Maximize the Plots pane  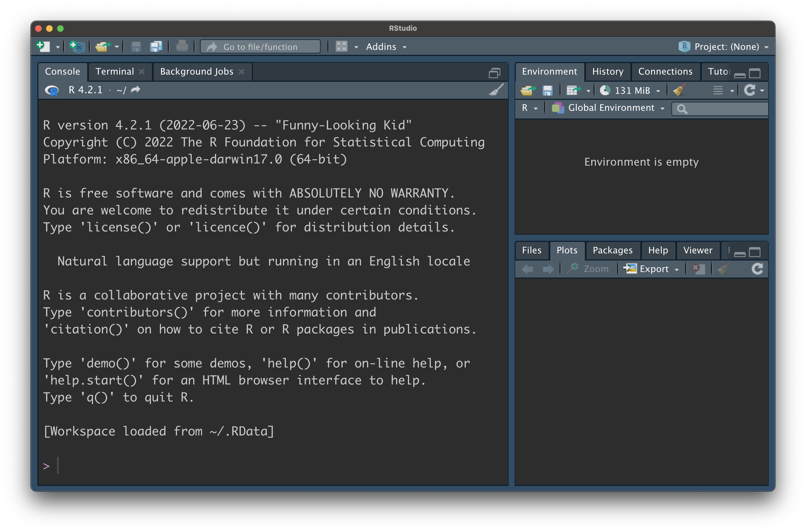[755, 252]
